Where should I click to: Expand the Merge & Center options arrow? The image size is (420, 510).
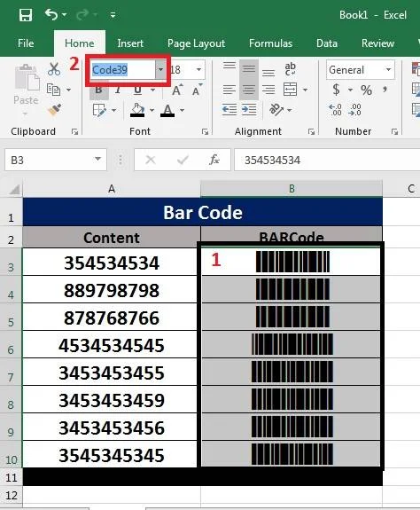[306, 90]
